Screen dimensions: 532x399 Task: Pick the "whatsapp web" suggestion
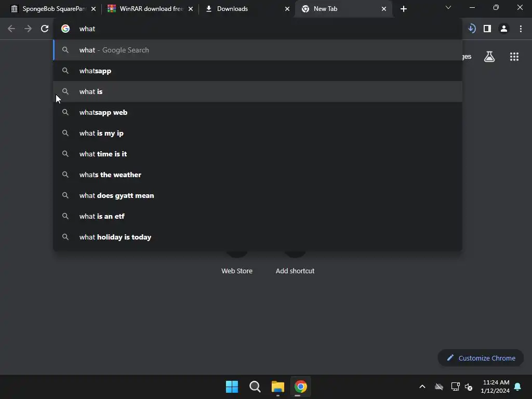click(x=258, y=112)
